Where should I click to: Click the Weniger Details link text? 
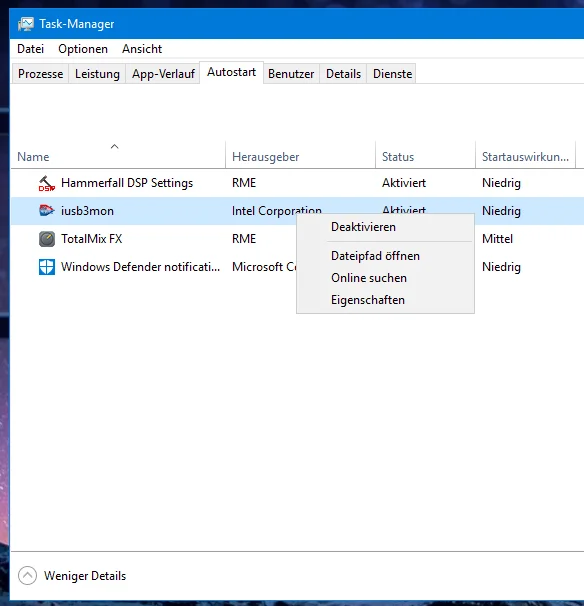(x=85, y=576)
